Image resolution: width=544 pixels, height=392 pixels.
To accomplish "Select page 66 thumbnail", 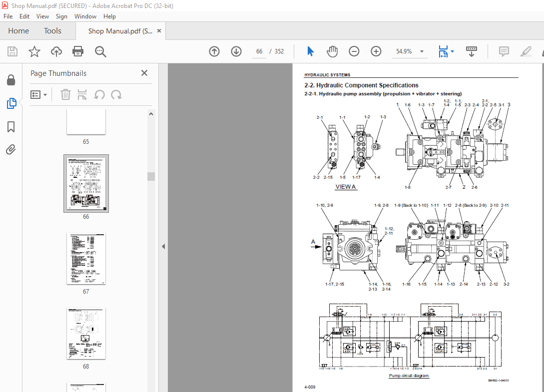I will pyautogui.click(x=86, y=183).
